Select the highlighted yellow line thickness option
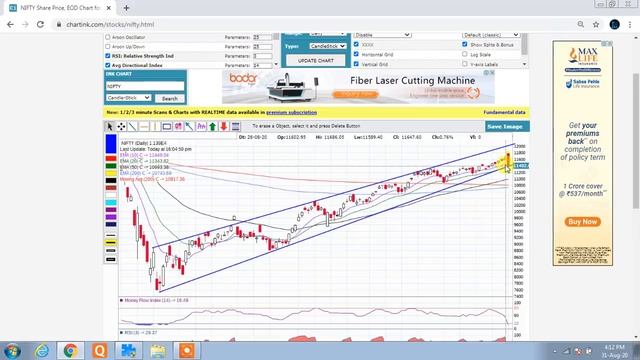 click(111, 242)
